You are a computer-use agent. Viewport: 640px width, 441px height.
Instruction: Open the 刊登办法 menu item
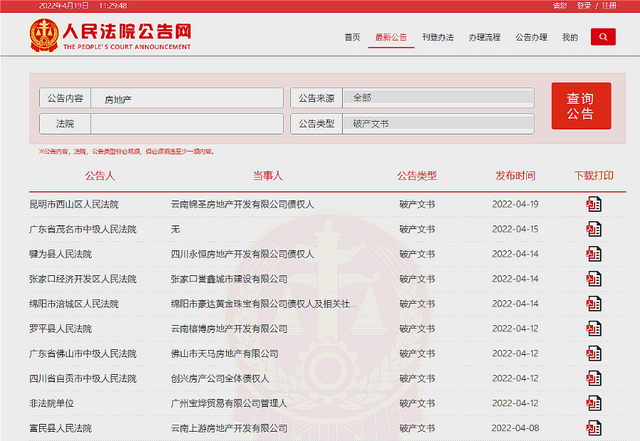click(438, 38)
